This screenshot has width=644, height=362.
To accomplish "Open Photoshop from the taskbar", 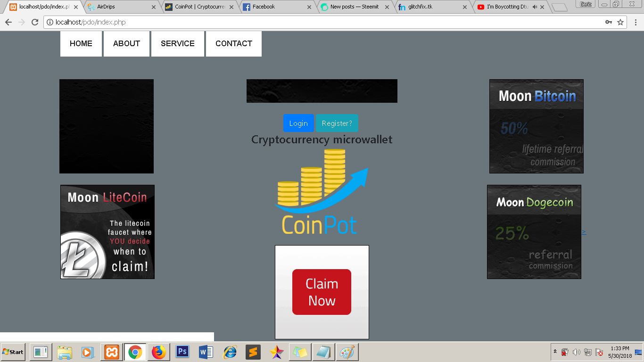I will click(182, 352).
